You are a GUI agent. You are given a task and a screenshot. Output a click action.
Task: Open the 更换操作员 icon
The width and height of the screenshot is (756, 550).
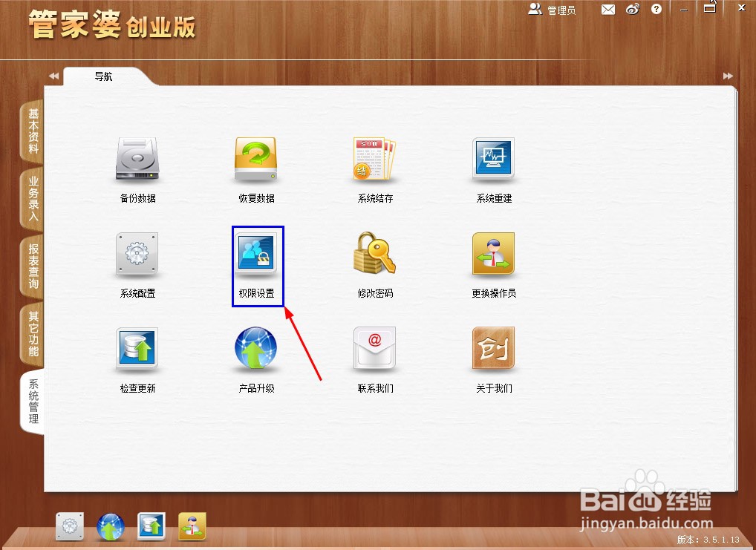493,254
